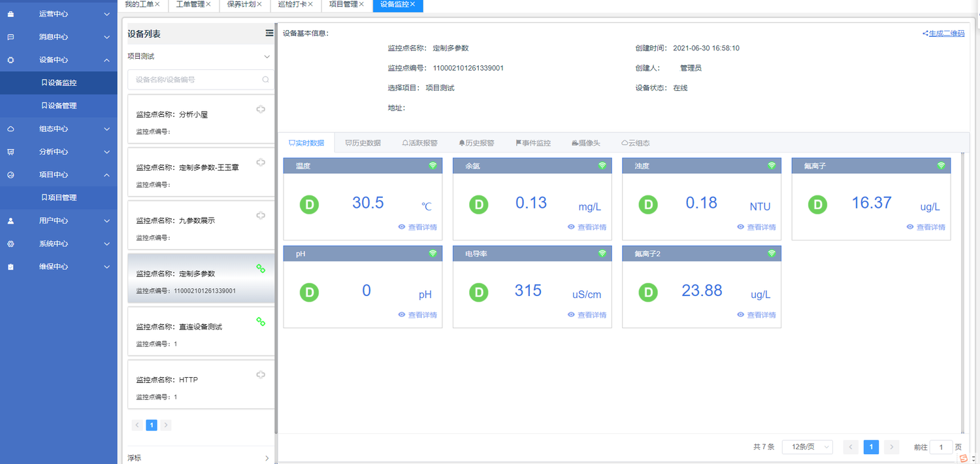View details of the 温度 card
This screenshot has width=980, height=464.
[x=417, y=227]
